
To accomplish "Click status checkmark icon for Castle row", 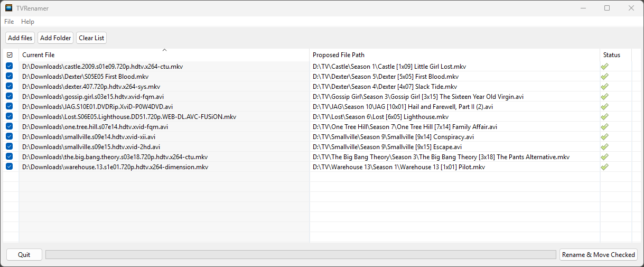I will (605, 67).
